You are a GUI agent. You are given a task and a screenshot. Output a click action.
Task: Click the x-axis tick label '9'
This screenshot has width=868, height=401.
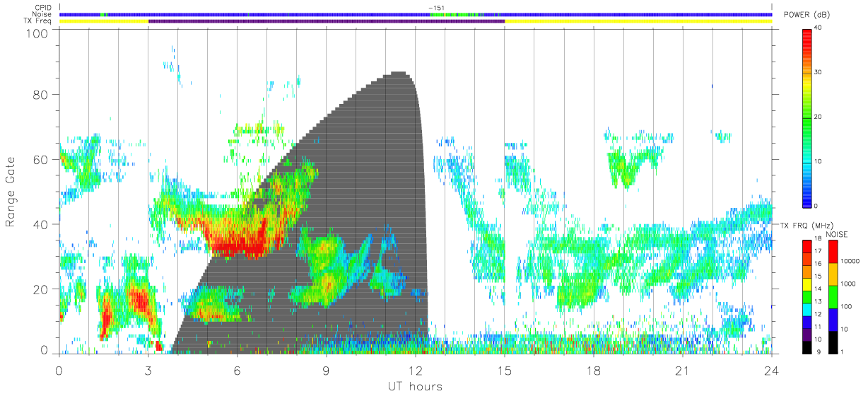click(327, 370)
